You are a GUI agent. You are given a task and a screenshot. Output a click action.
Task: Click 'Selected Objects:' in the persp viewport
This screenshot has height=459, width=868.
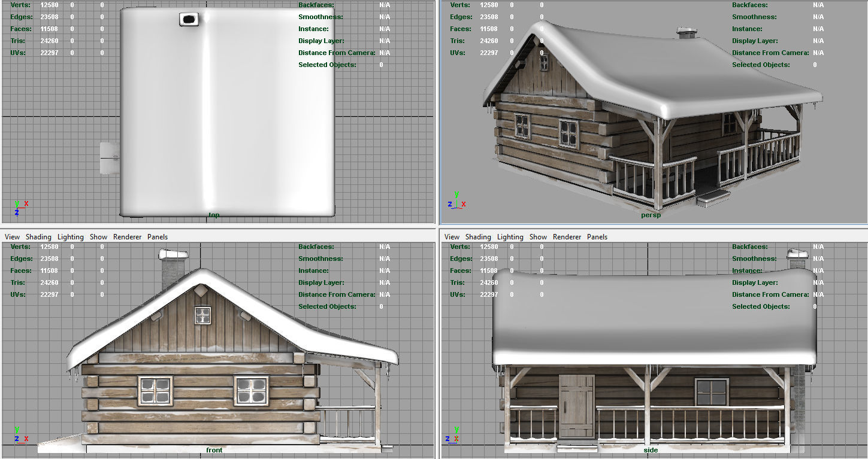[x=761, y=65]
